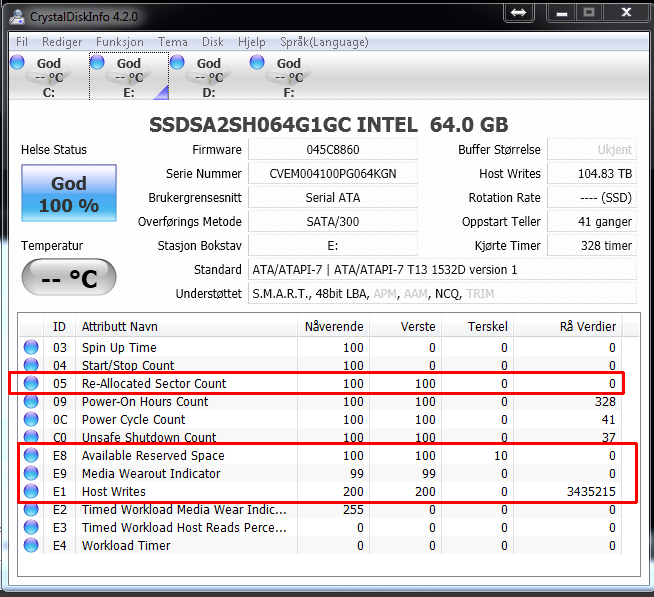Click status orb of Host Writes E1 row

(x=31, y=491)
